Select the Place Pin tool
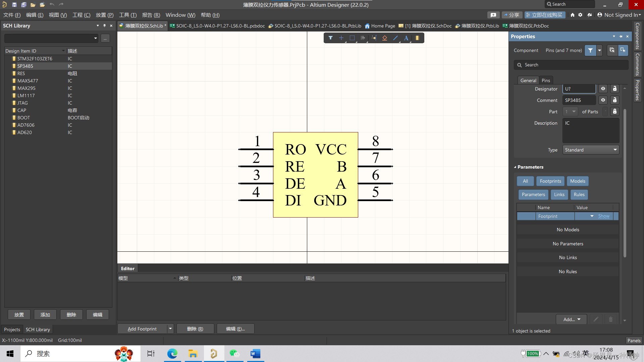 (x=374, y=38)
